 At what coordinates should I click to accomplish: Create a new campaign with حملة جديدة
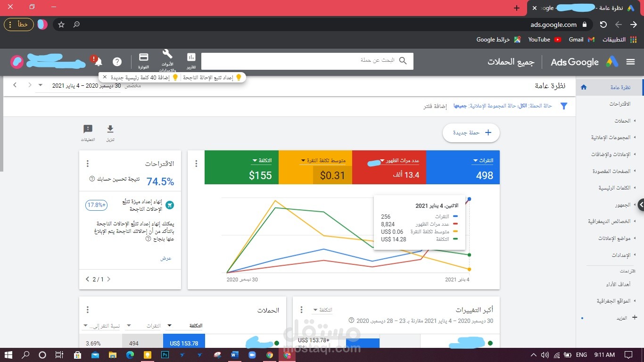(x=471, y=133)
